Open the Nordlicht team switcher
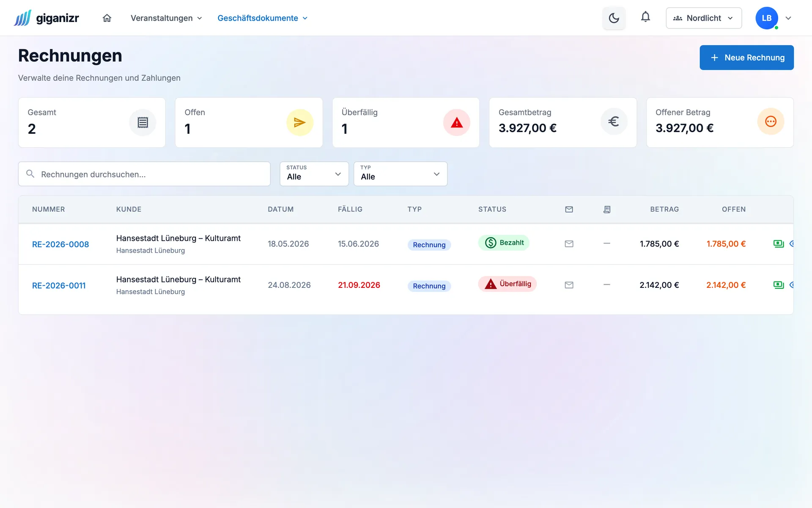This screenshot has height=508, width=812. (704, 18)
